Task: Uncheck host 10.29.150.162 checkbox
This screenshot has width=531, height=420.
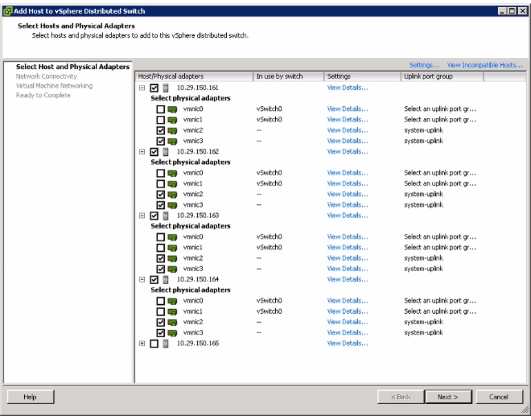Action: point(154,152)
